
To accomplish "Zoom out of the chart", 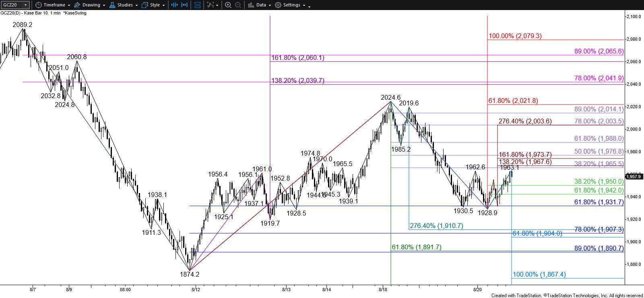I will click(238, 5).
